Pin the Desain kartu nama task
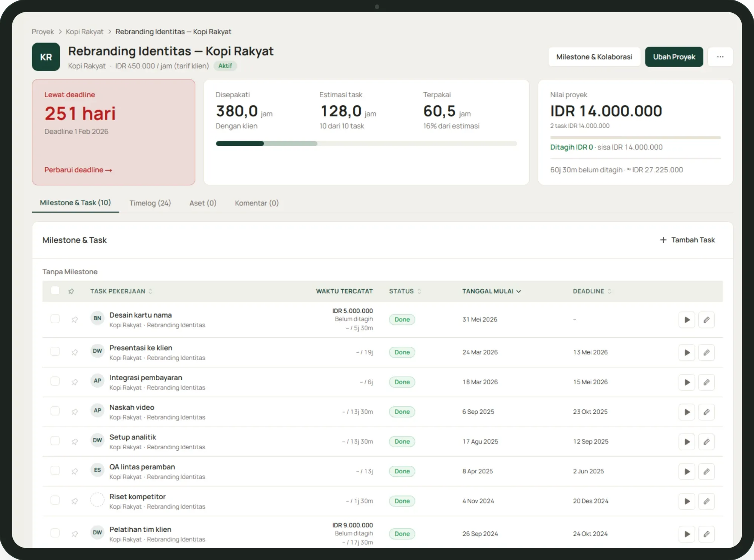This screenshot has width=754, height=560. coord(75,320)
